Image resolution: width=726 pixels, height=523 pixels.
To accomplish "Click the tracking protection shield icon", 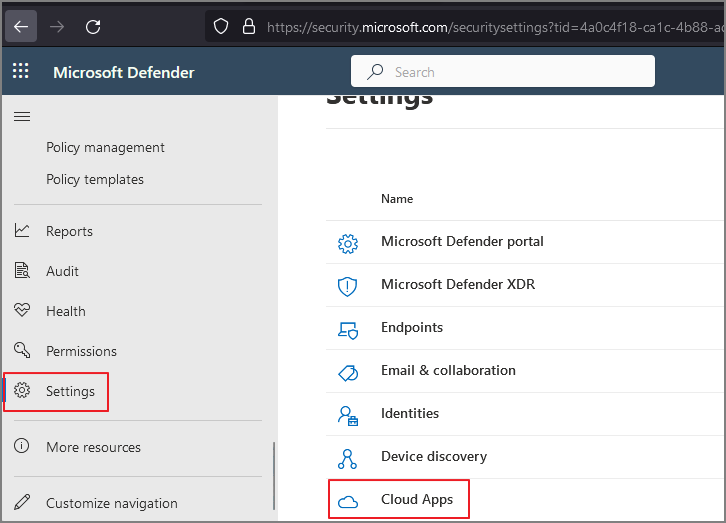I will 221,26.
